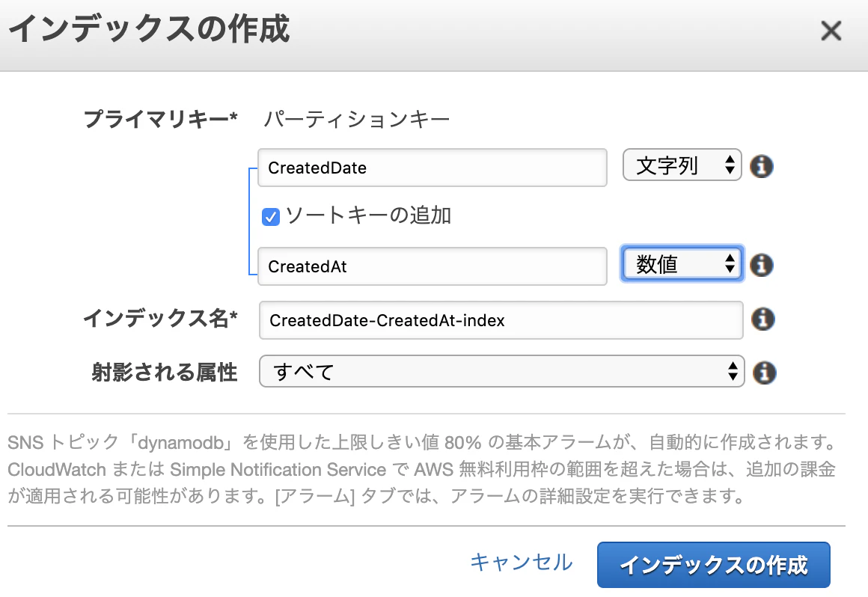Screen dimensions: 868x597
Task: Click the ソートキーの追加 label text
Action: coord(369,215)
